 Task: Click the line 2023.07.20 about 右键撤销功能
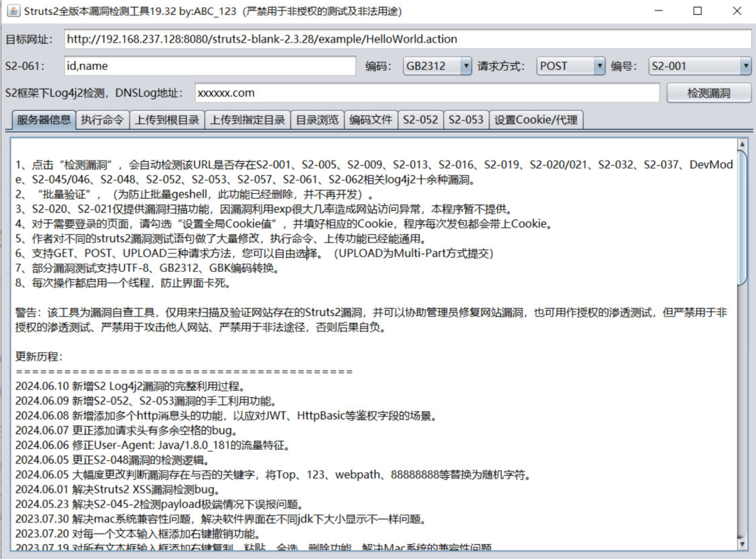click(x=138, y=534)
